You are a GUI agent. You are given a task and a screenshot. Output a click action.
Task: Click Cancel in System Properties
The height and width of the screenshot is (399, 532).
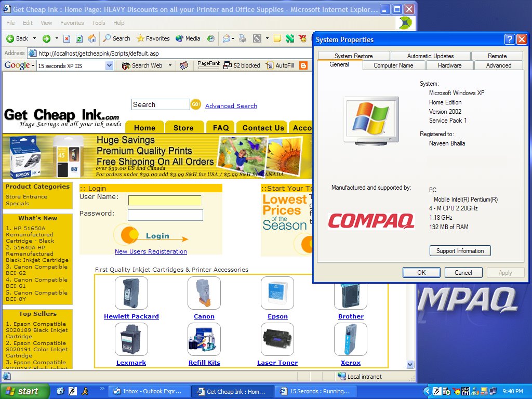click(463, 272)
